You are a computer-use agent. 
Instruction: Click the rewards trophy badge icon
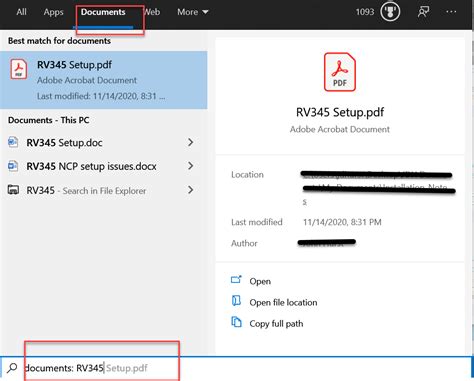point(390,12)
